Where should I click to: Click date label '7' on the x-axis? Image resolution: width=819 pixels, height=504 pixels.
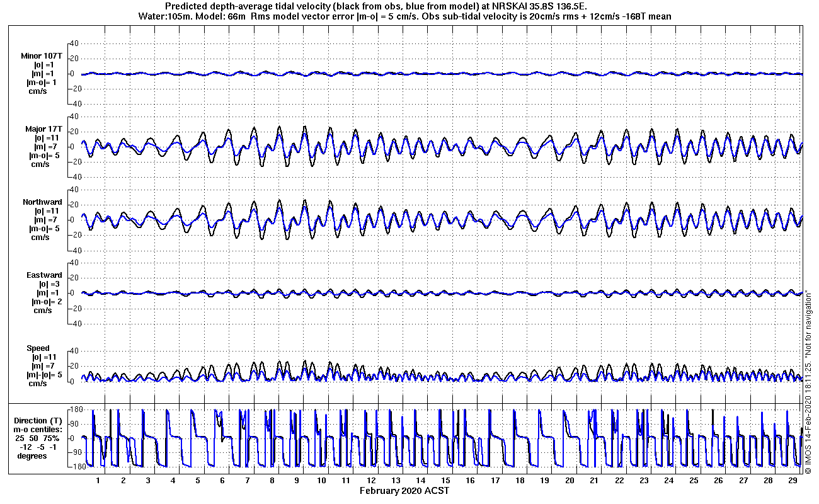[x=248, y=480]
